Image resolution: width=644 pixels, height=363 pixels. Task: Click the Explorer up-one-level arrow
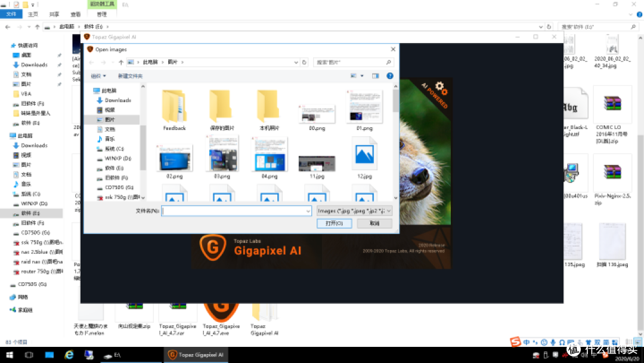pos(38,27)
